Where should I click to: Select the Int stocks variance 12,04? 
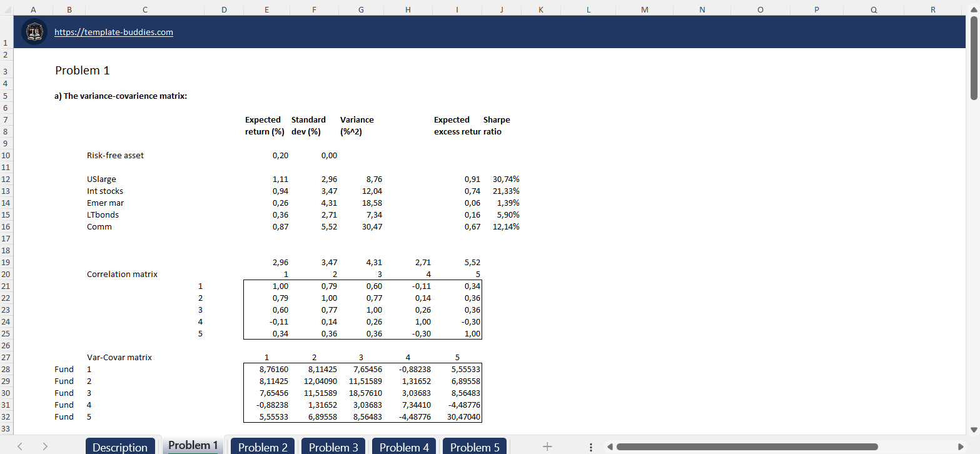371,191
